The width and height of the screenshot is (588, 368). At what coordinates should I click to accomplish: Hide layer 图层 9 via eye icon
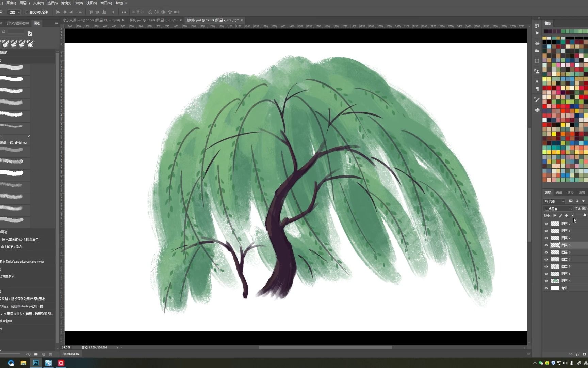[x=546, y=245]
